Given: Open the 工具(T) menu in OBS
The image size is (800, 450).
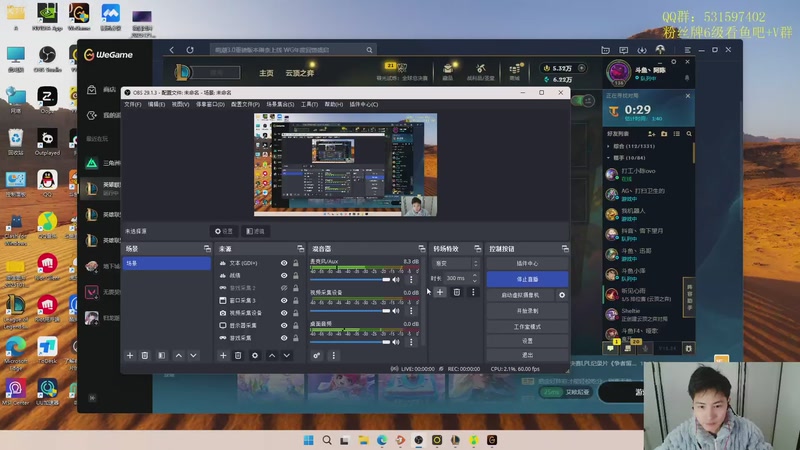Looking at the screenshot, I should click(x=309, y=104).
